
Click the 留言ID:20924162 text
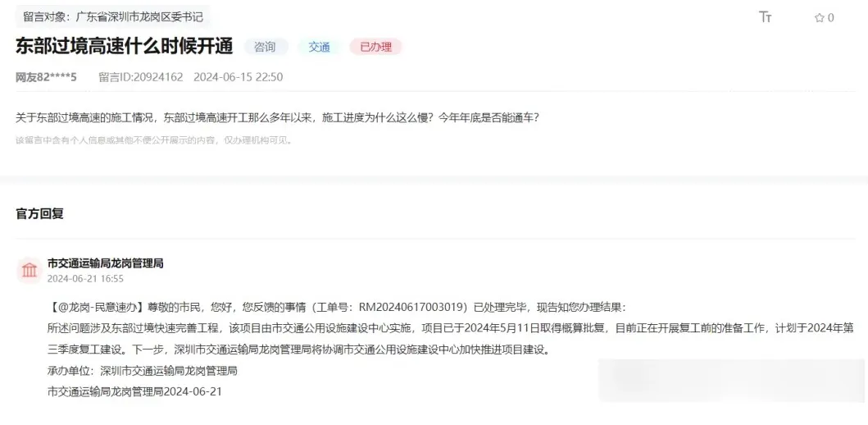(x=141, y=77)
